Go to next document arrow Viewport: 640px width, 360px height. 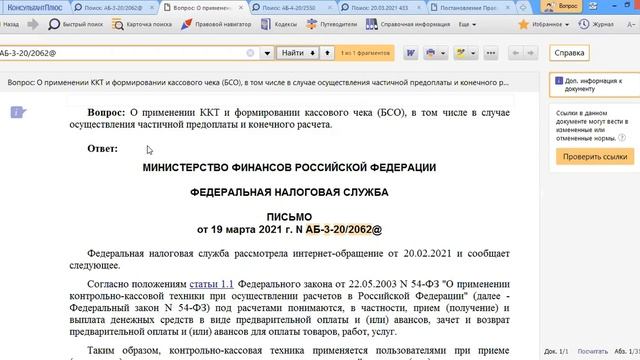(x=530, y=53)
